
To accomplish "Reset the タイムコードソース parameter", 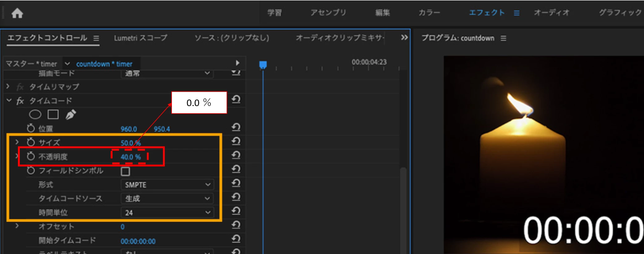I will (236, 197).
